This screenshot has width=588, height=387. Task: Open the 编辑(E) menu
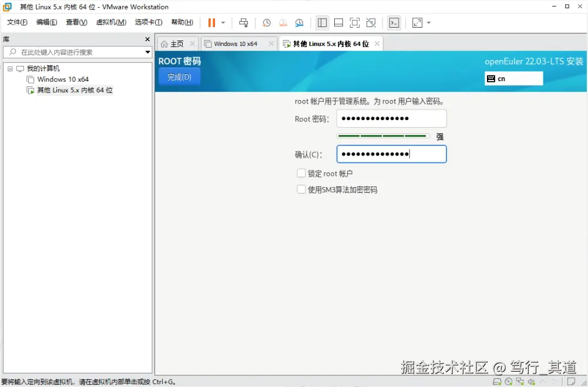point(47,22)
